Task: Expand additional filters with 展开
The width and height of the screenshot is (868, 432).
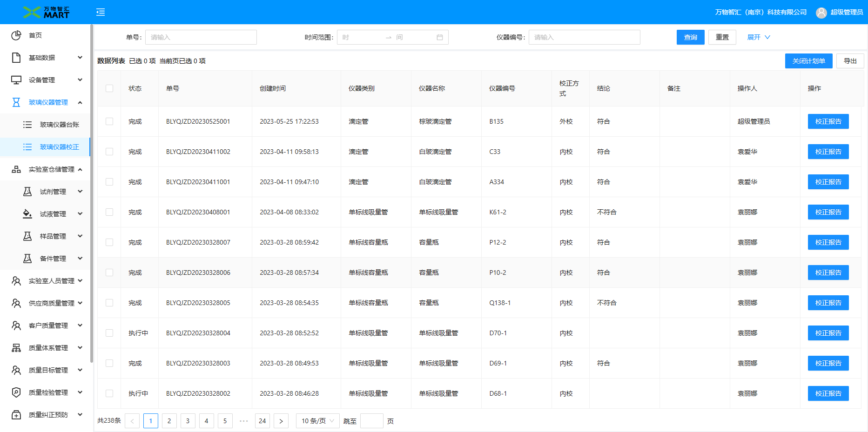Action: 758,37
